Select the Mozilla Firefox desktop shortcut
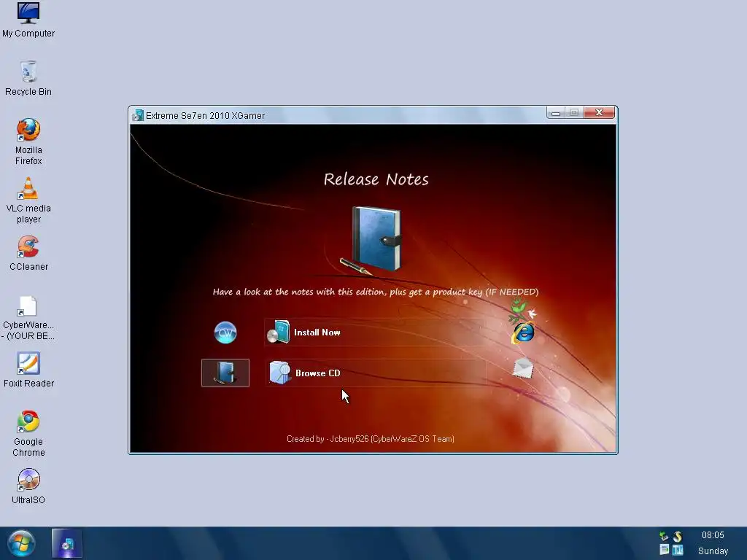Image resolution: width=747 pixels, height=560 pixels. [28, 142]
